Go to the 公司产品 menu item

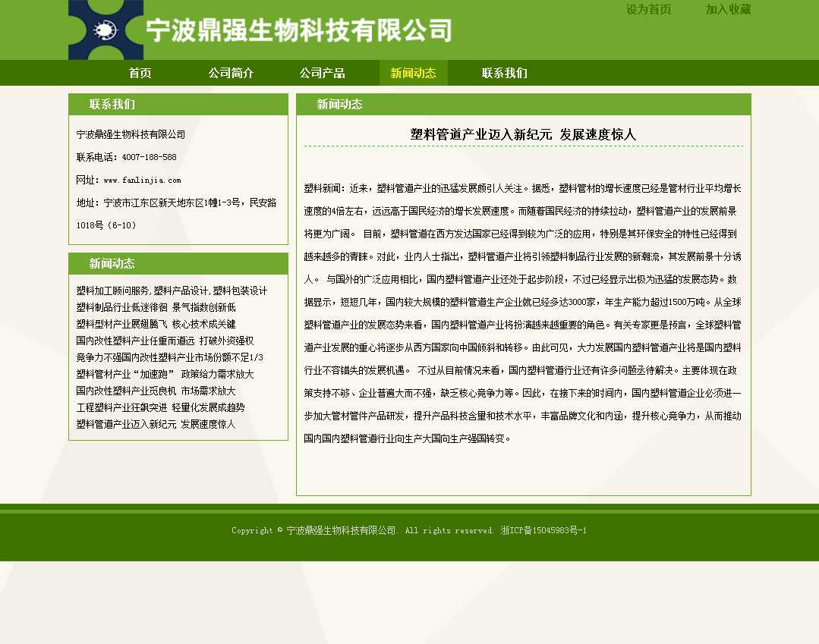pyautogui.click(x=322, y=73)
